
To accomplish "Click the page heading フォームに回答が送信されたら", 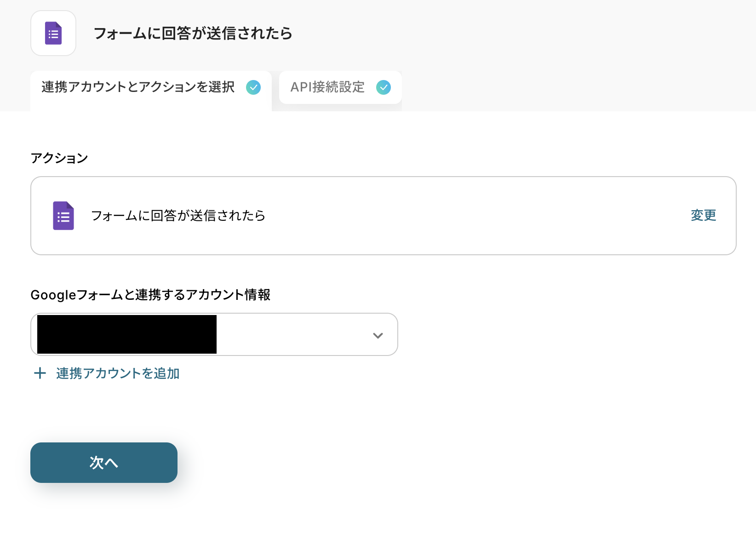I will [193, 34].
